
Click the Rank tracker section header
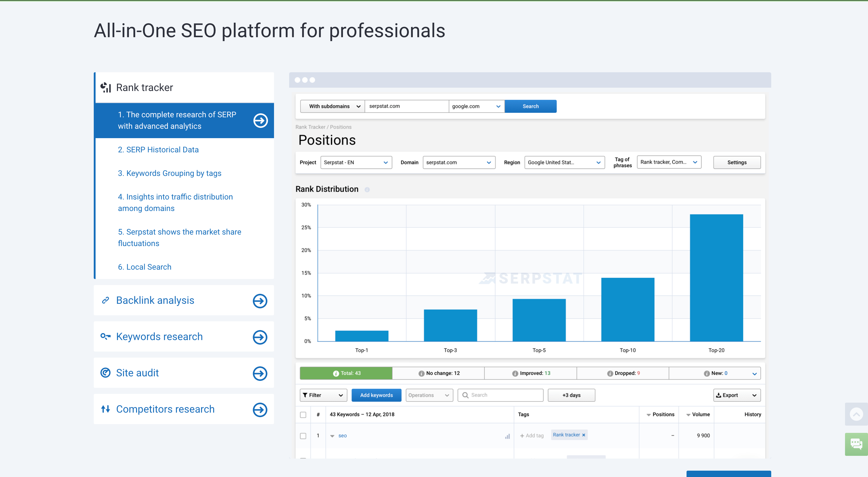185,88
